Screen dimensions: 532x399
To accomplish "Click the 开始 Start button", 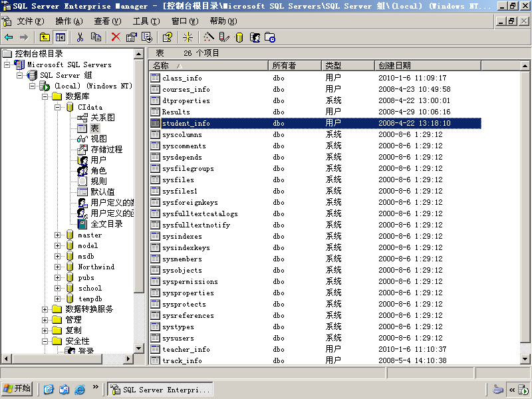I will pyautogui.click(x=18, y=389).
